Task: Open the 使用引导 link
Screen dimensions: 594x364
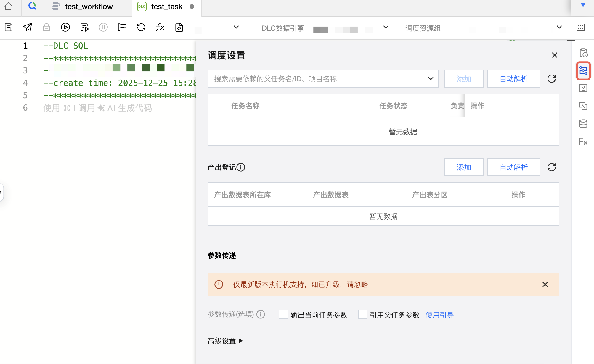Action: click(x=439, y=315)
